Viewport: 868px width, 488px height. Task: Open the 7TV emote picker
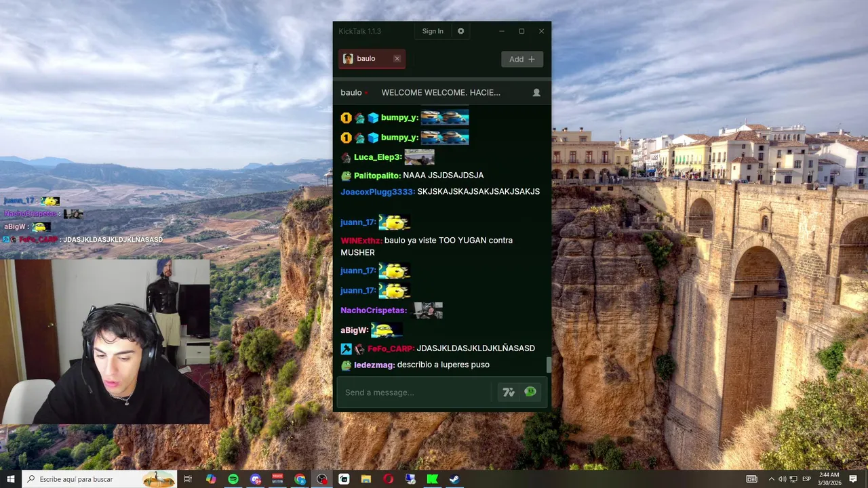point(509,392)
